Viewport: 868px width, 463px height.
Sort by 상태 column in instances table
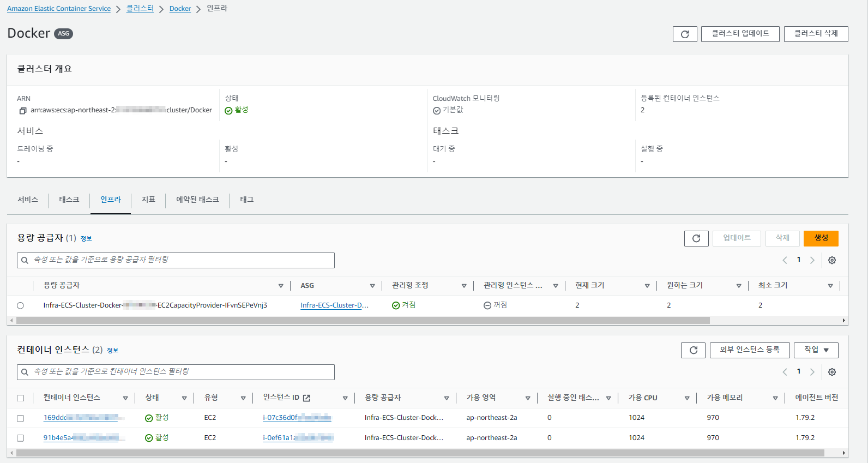tap(184, 398)
